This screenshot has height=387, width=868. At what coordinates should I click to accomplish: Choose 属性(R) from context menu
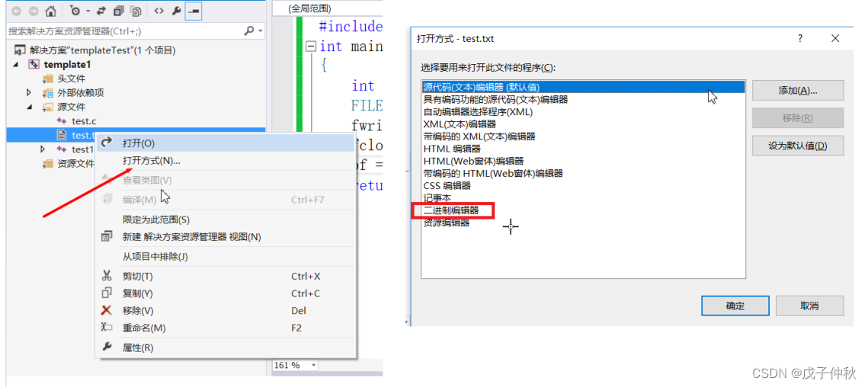click(x=226, y=347)
